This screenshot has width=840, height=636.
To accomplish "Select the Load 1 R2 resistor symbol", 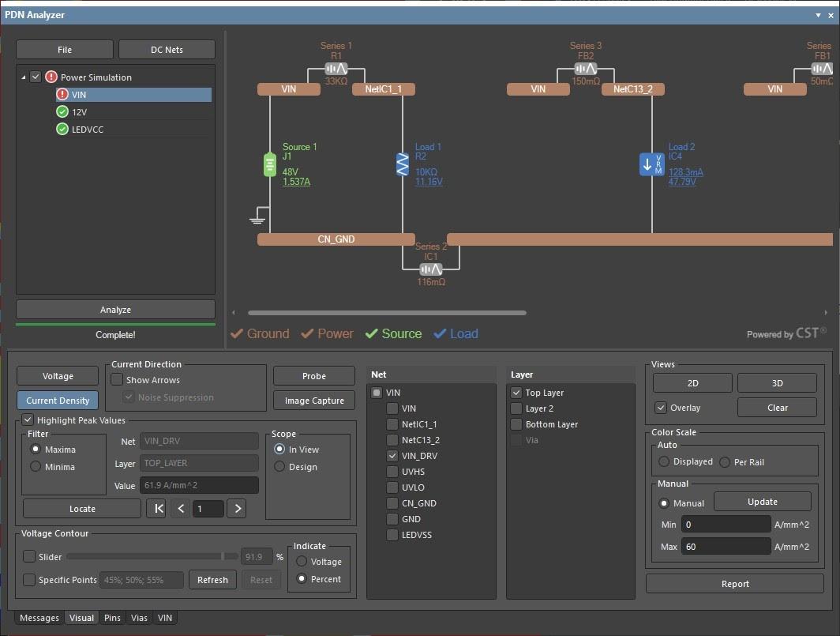I will (x=403, y=164).
